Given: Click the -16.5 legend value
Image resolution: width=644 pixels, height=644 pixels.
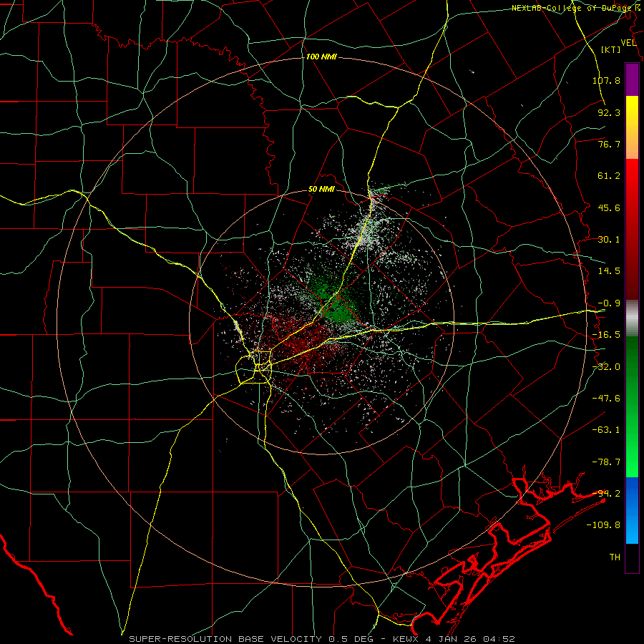Looking at the screenshot, I should pyautogui.click(x=606, y=335).
